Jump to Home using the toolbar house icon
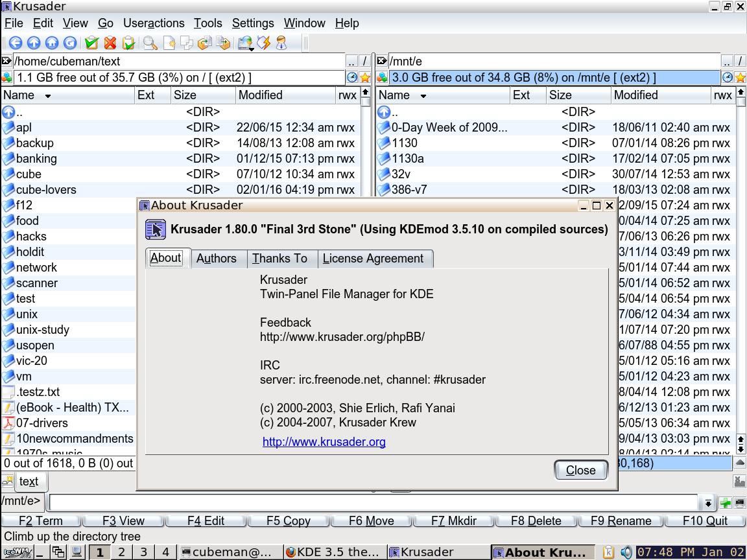The width and height of the screenshot is (747, 560). point(51,43)
